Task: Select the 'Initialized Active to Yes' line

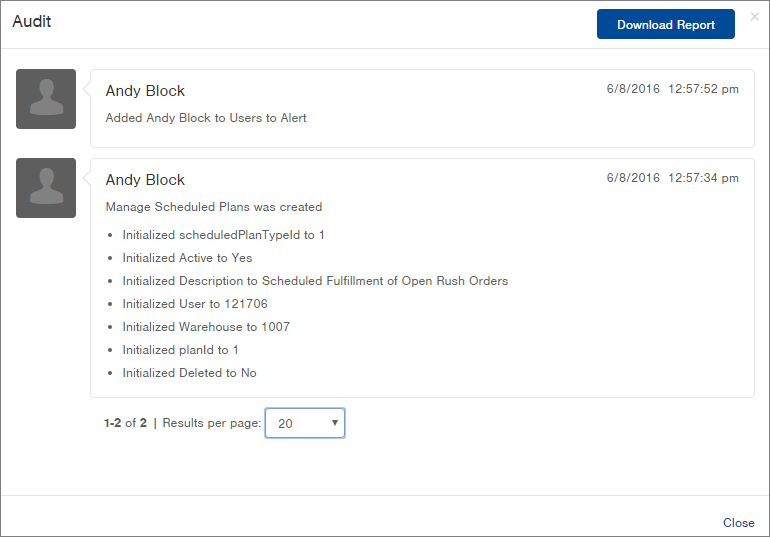Action: [x=187, y=258]
